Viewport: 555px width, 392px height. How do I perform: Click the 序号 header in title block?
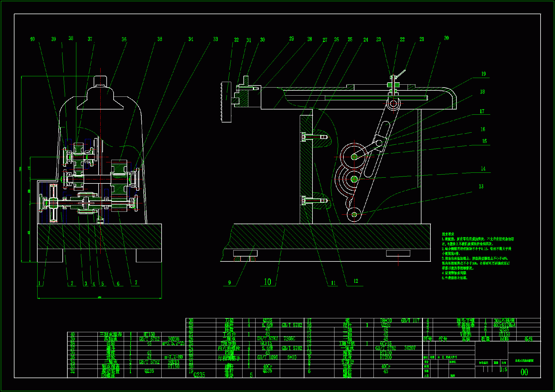(428, 339)
